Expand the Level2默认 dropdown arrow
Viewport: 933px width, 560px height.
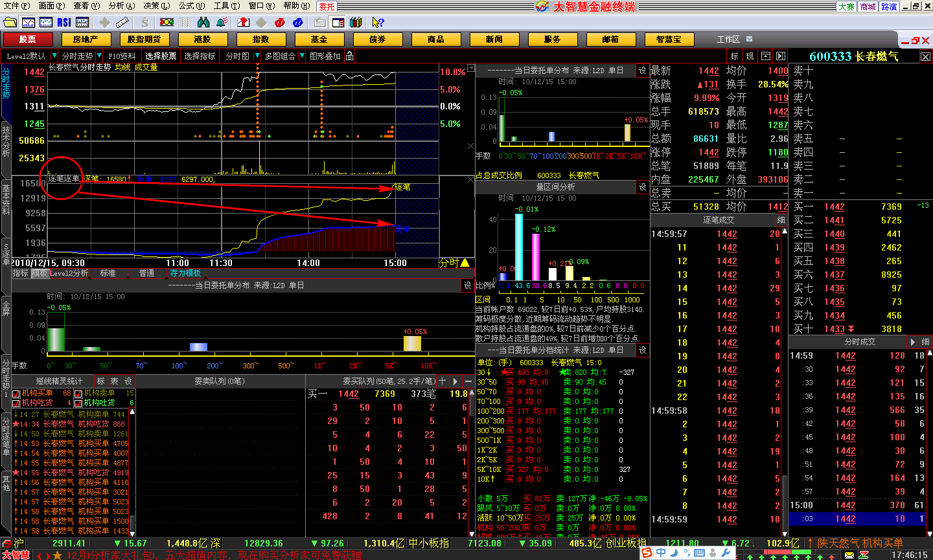(54, 56)
